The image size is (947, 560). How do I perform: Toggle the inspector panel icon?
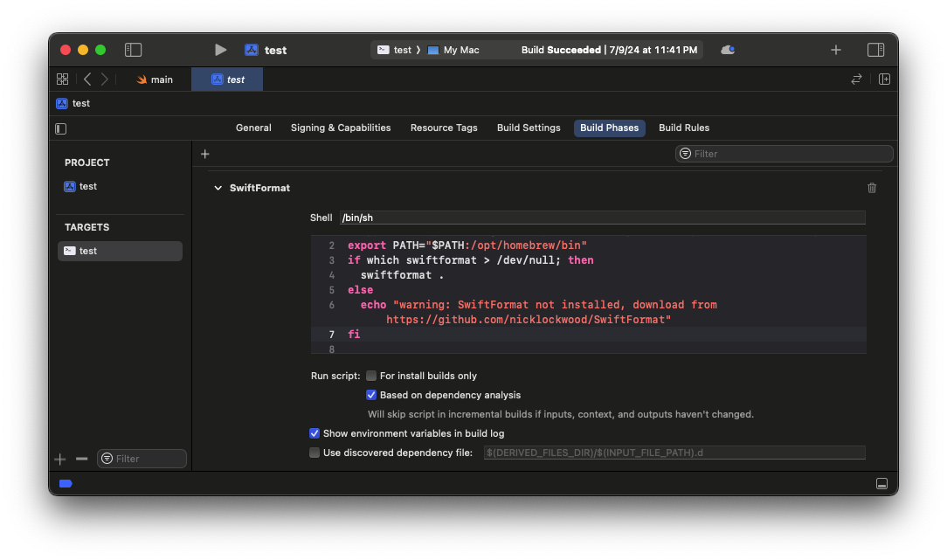pyautogui.click(x=875, y=50)
